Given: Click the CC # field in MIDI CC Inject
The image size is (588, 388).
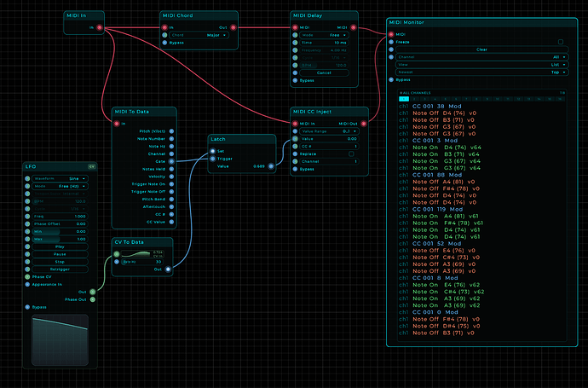Looking at the screenshot, I should pyautogui.click(x=329, y=147).
